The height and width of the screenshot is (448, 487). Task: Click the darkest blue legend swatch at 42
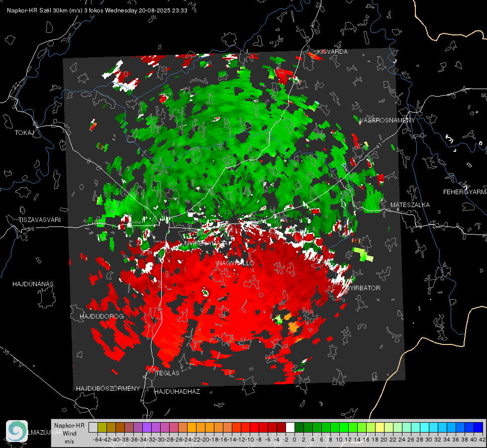pyautogui.click(x=479, y=427)
